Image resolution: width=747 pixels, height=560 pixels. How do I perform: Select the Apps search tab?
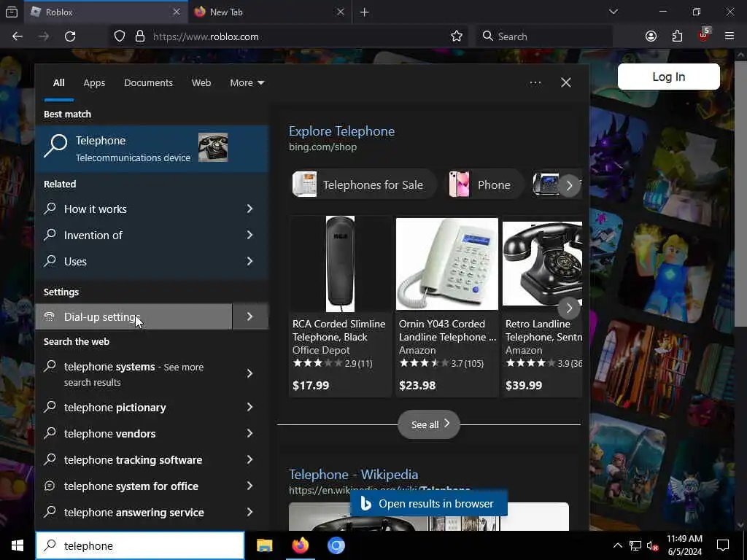point(94,83)
